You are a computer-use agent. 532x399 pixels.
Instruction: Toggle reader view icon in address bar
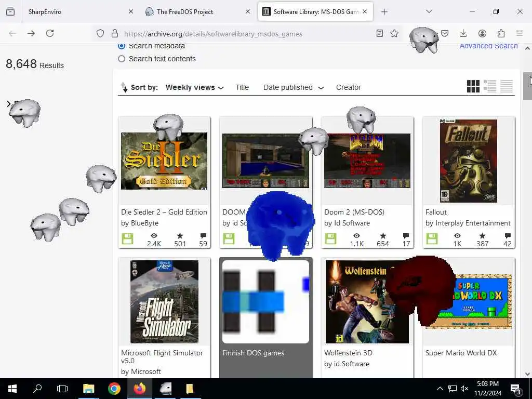[380, 33]
